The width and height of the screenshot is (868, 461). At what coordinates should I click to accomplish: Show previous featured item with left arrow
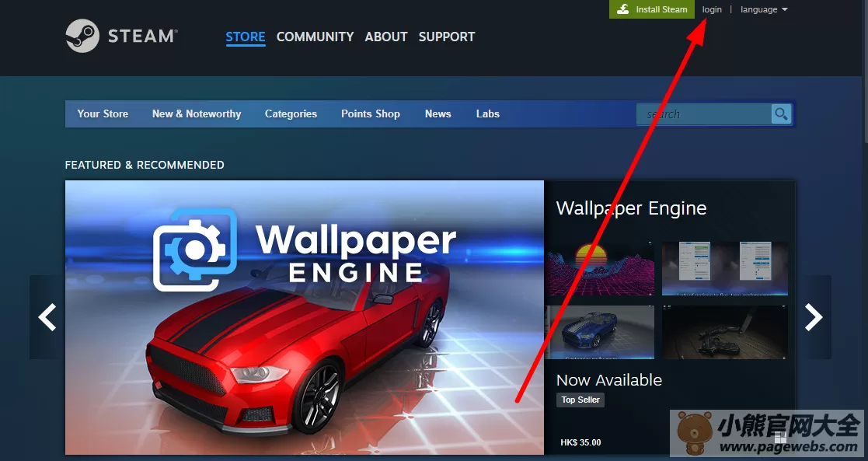pyautogui.click(x=47, y=317)
